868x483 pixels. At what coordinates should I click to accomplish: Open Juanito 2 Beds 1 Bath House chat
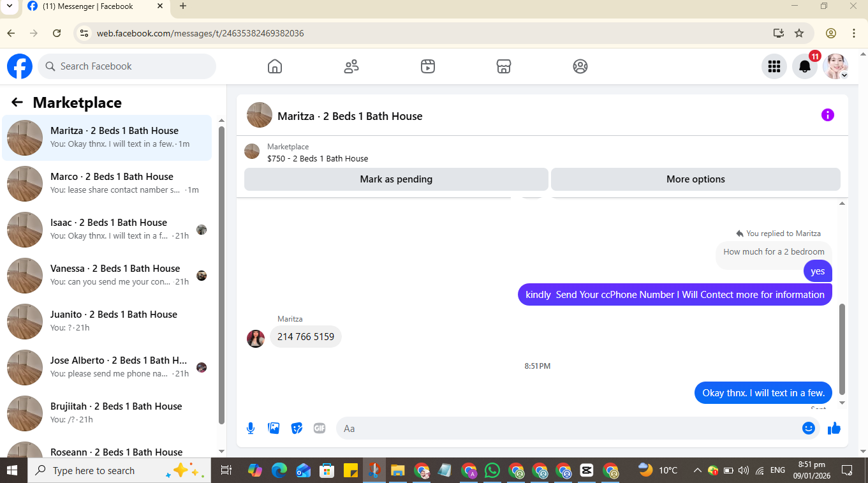click(107, 322)
